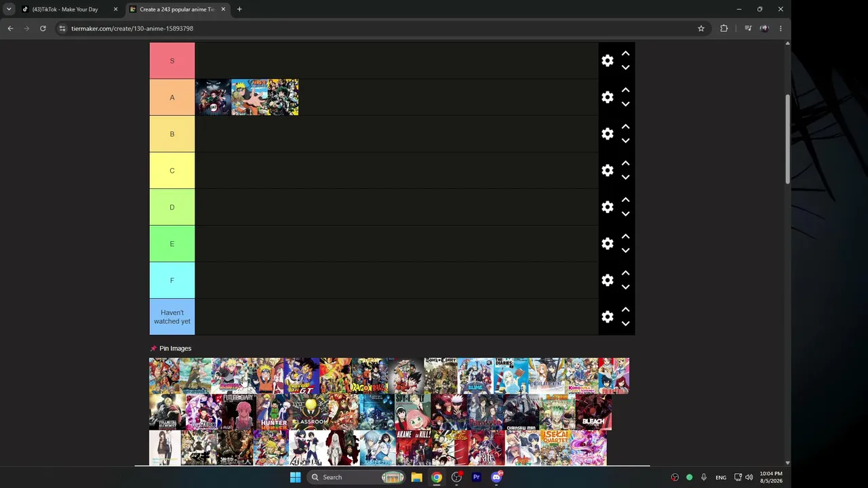
Task: Move the E tier row up
Action: click(625, 237)
